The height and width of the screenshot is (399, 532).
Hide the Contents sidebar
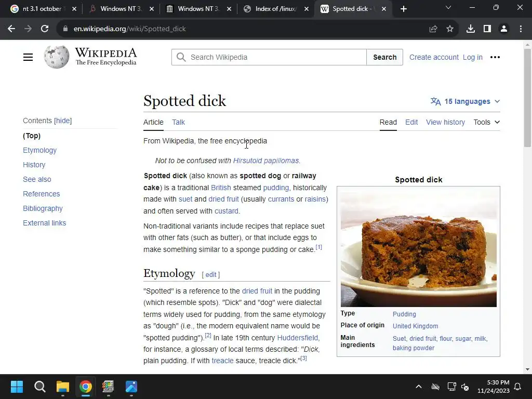click(x=63, y=121)
